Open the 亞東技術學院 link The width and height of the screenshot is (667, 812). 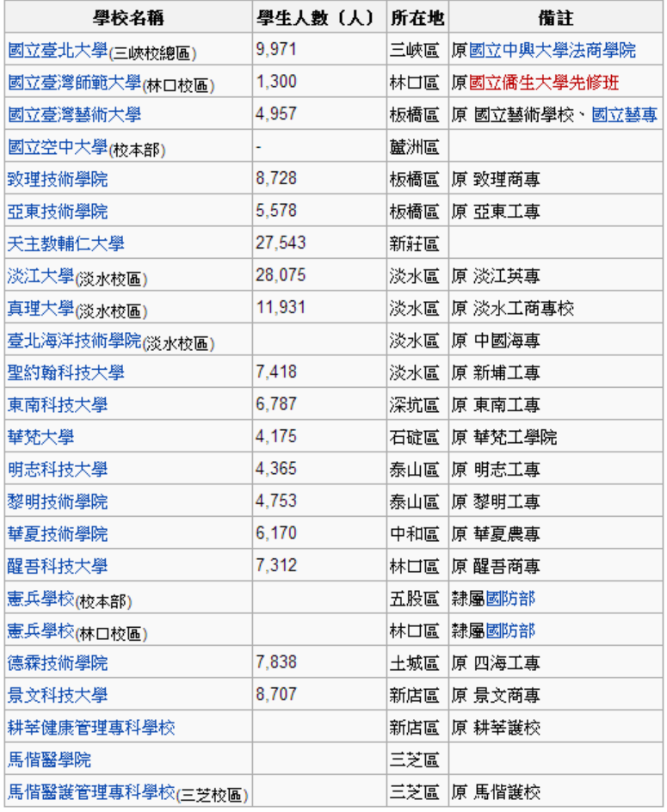point(58,212)
